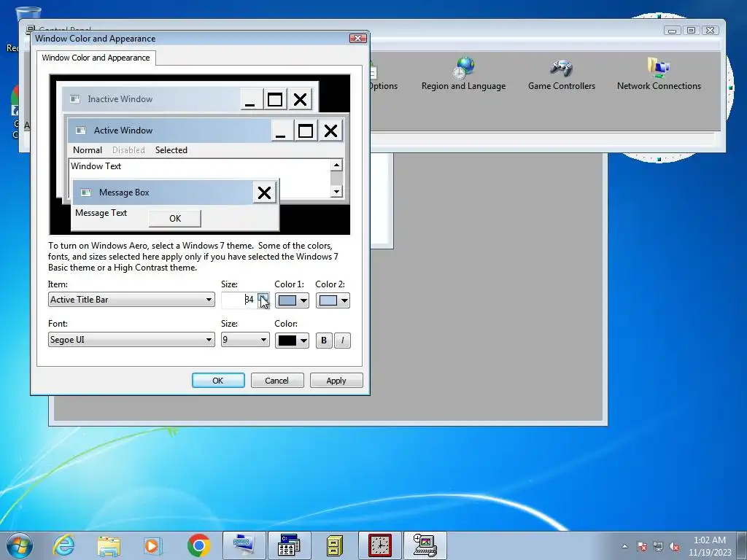Open the Color 2 swatch picker
Image resolution: width=747 pixels, height=560 pixels.
click(333, 300)
